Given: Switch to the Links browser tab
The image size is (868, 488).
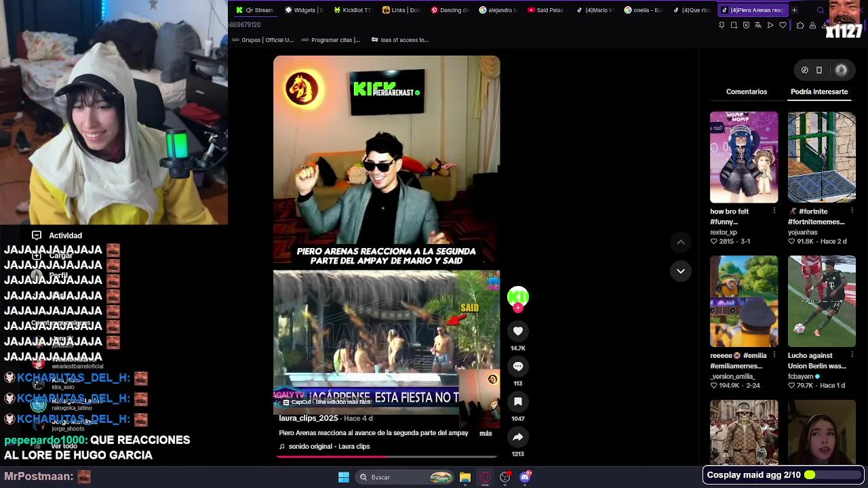Looking at the screenshot, I should (x=401, y=10).
